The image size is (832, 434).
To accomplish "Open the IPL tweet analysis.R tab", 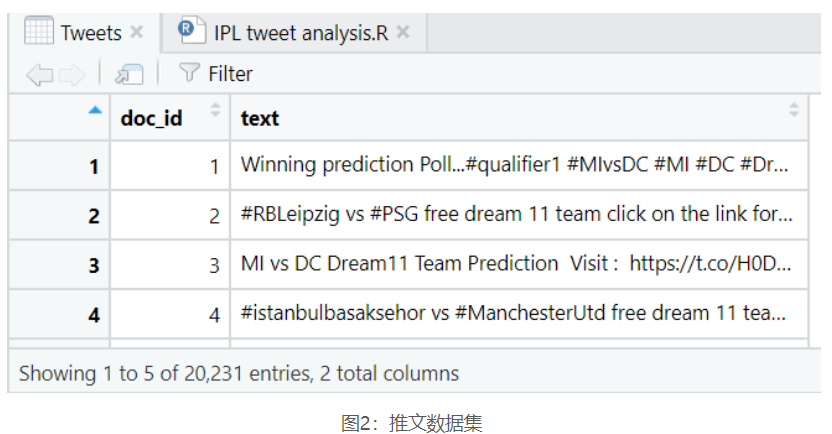I will [300, 32].
